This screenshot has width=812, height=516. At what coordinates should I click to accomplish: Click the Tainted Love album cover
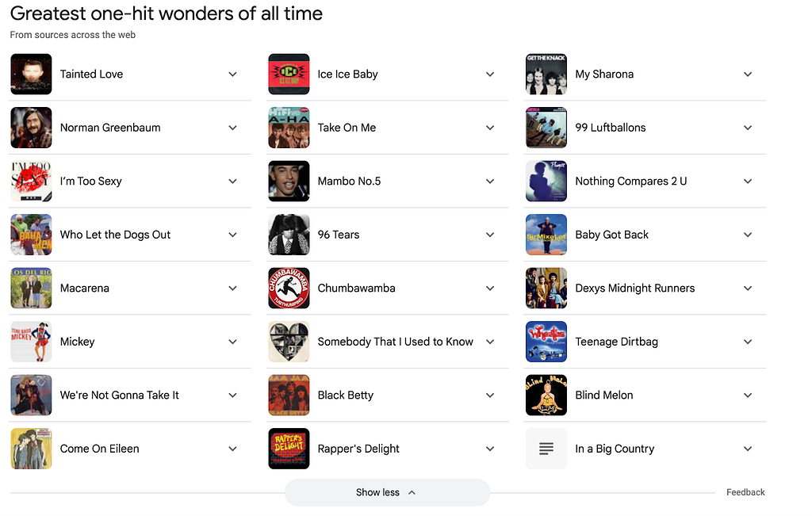pos(31,75)
